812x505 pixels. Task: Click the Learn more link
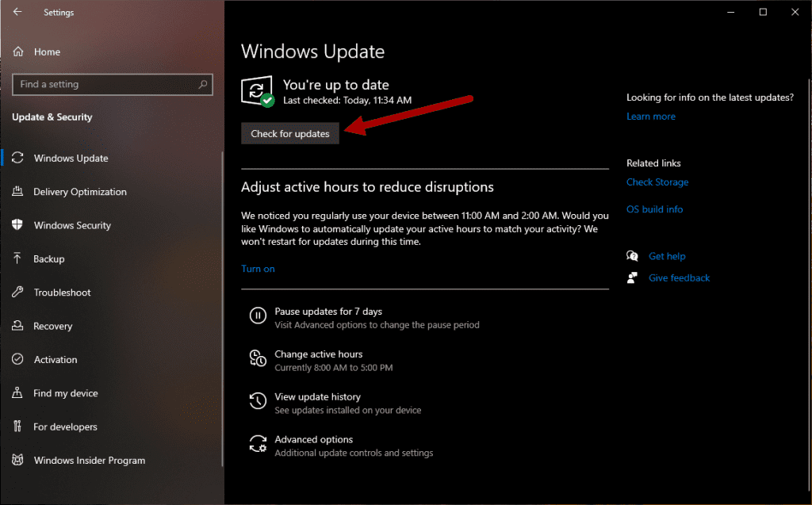(x=650, y=116)
